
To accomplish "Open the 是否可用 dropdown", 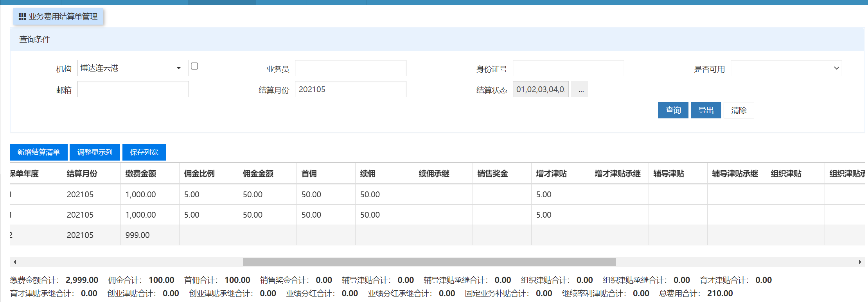I will click(786, 68).
